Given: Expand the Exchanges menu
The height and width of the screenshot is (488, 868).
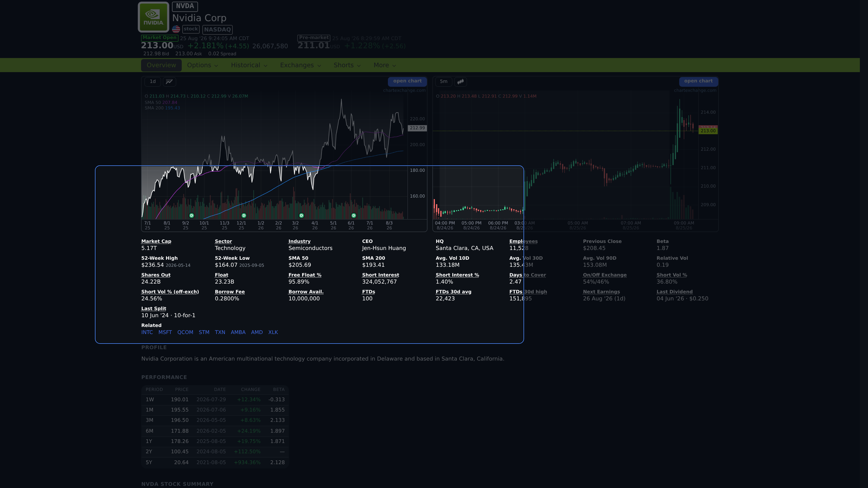Looking at the screenshot, I should pos(300,65).
